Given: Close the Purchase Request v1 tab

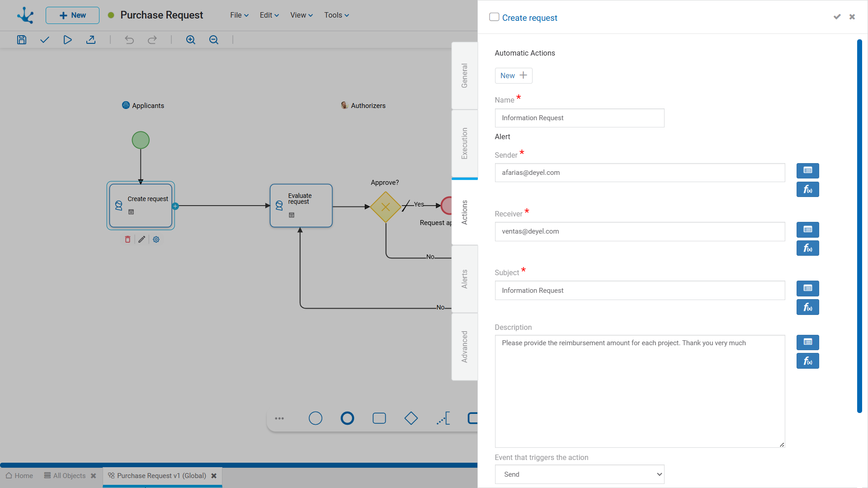Looking at the screenshot, I should tap(214, 476).
